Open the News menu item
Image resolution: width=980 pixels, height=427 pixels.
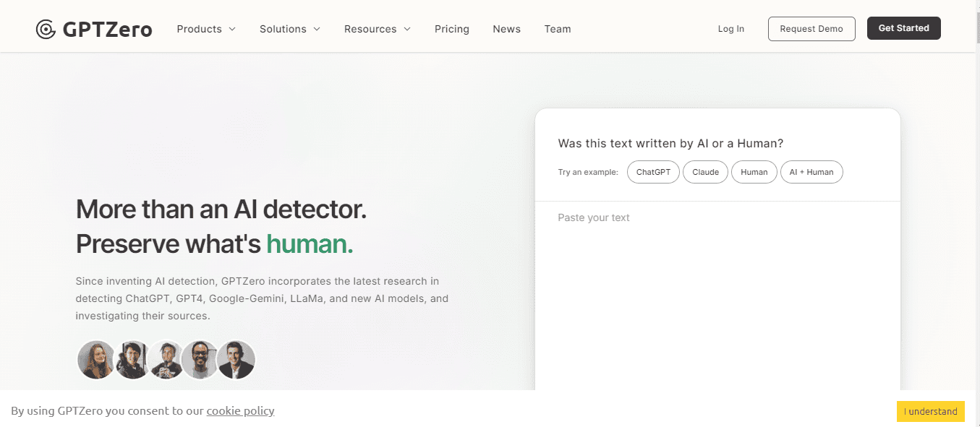506,29
